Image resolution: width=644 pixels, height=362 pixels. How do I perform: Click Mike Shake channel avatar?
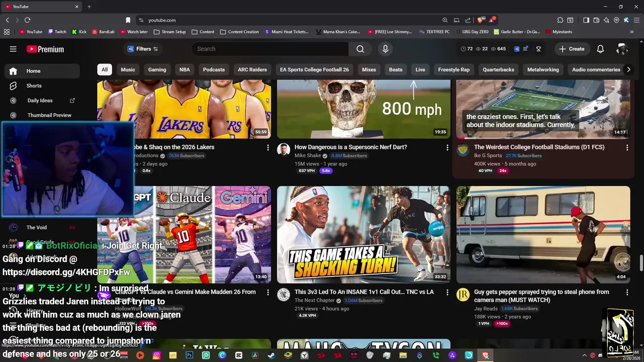pyautogui.click(x=284, y=150)
